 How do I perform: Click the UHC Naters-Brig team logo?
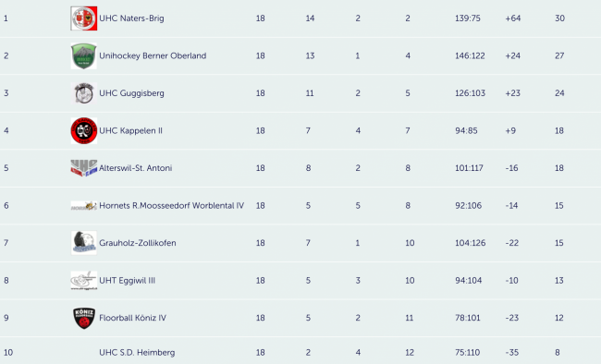(83, 18)
